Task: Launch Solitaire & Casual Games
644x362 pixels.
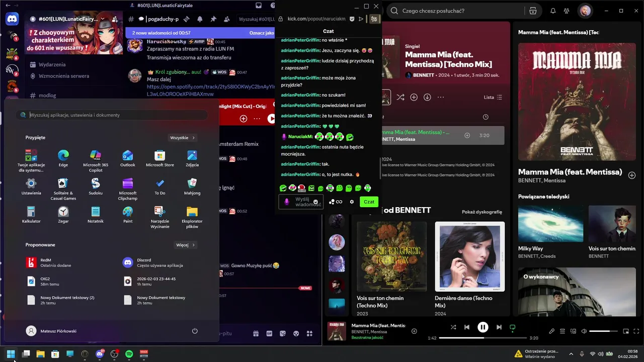Action: (63, 189)
